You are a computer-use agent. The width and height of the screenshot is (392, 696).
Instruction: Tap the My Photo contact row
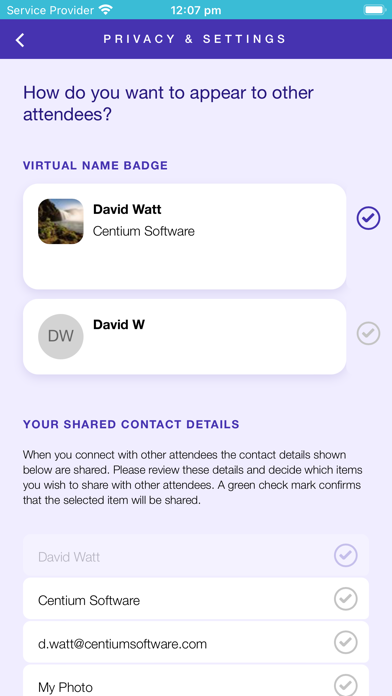coord(196,680)
